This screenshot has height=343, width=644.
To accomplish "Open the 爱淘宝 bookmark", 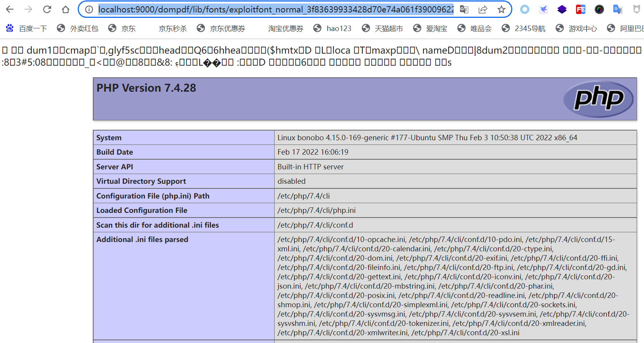I will 430,28.
